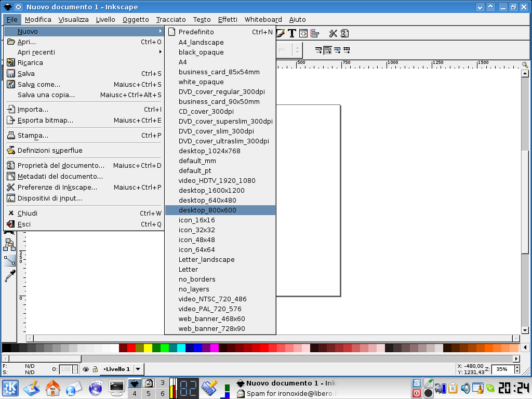Launch the KDE terminal Konsole icon
This screenshot has height=399, width=532.
click(x=116, y=387)
